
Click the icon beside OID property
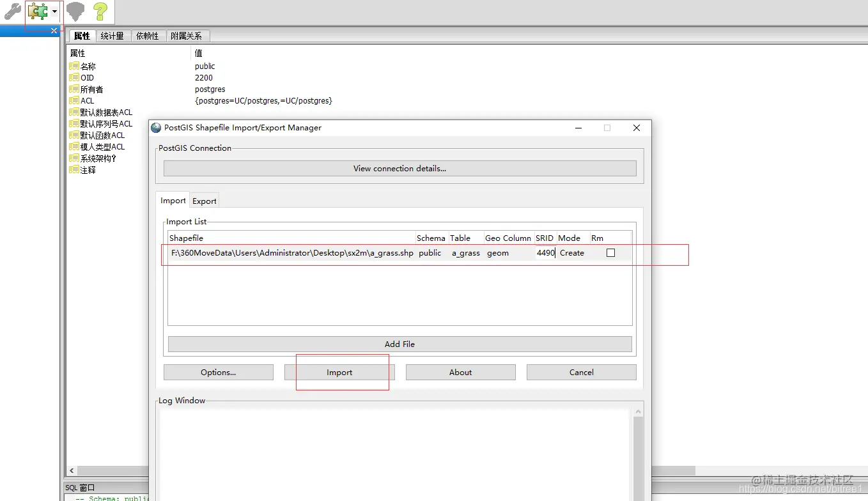point(74,77)
